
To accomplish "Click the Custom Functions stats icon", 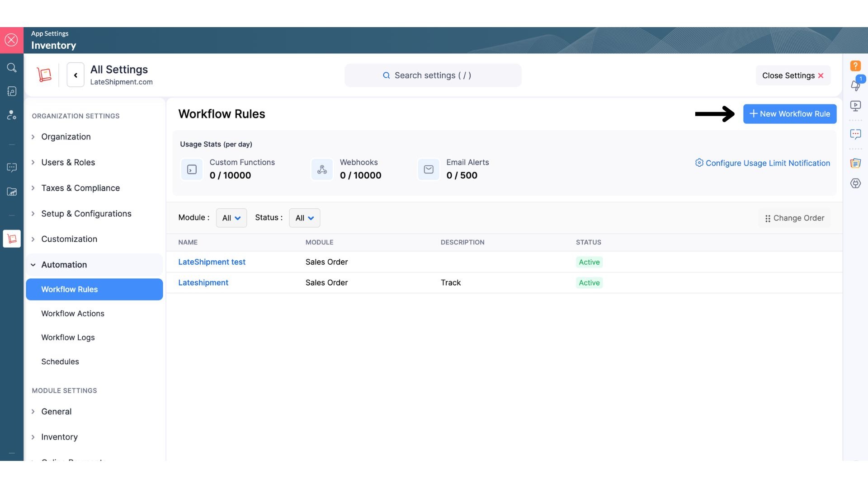I will (192, 169).
